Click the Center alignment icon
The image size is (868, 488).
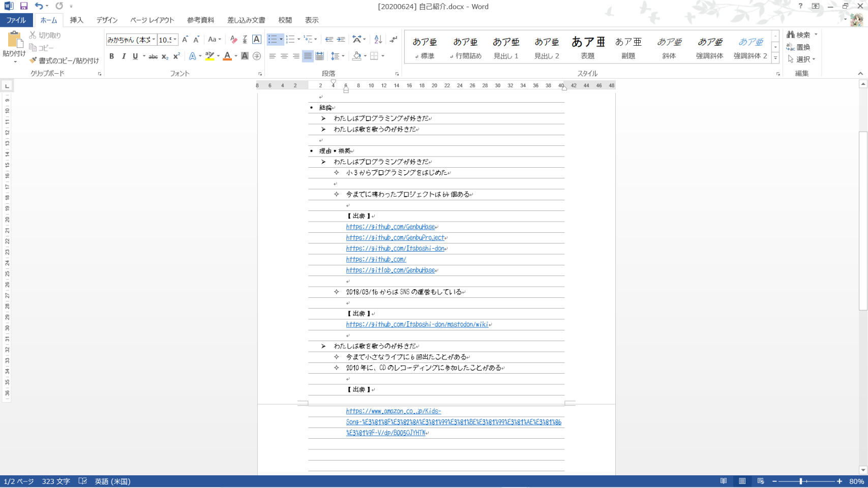point(284,56)
